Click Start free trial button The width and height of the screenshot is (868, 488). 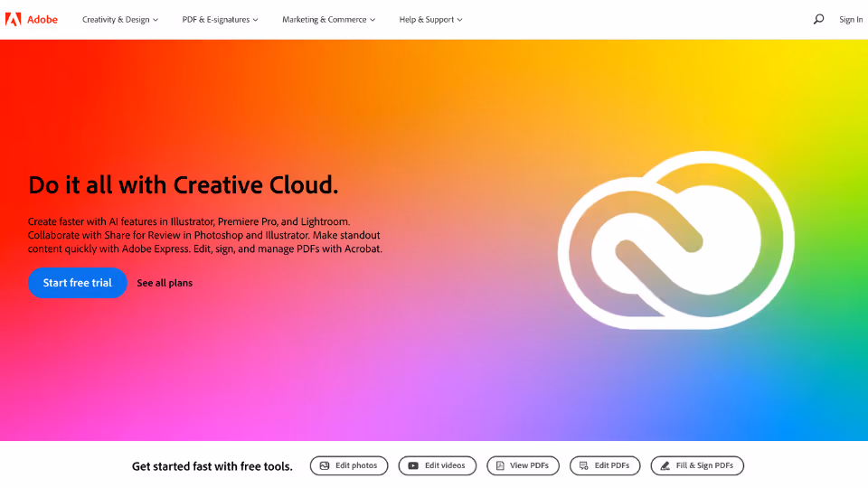pyautogui.click(x=78, y=283)
